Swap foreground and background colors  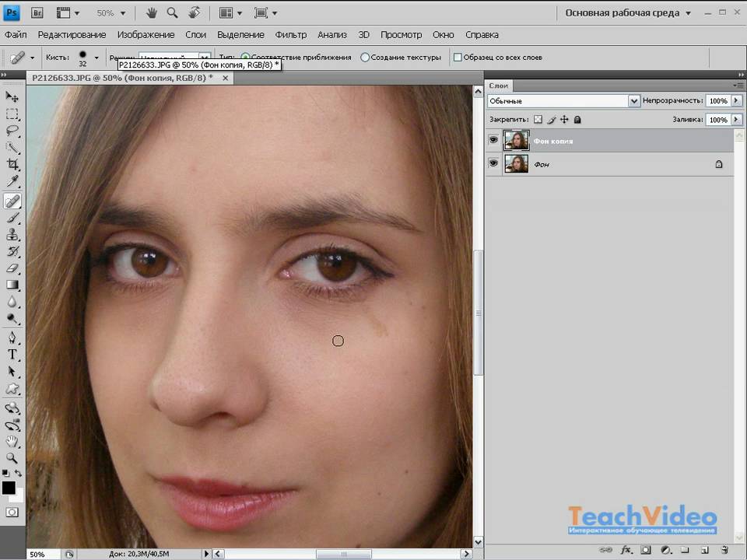pos(18,473)
